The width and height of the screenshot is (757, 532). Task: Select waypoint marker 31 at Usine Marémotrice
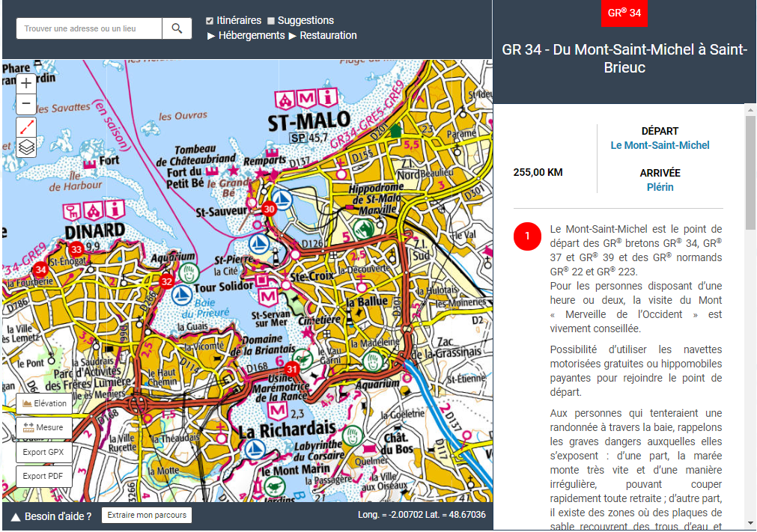[291, 370]
